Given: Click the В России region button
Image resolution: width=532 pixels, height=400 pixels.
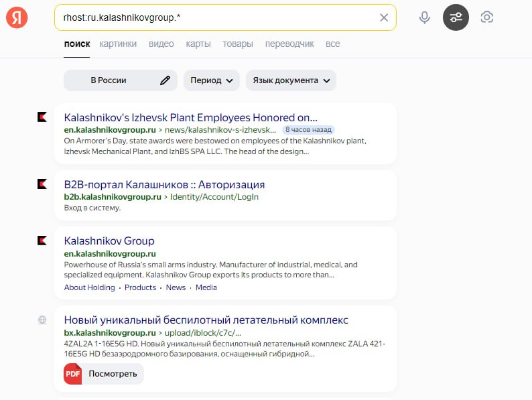Looking at the screenshot, I should click(121, 80).
